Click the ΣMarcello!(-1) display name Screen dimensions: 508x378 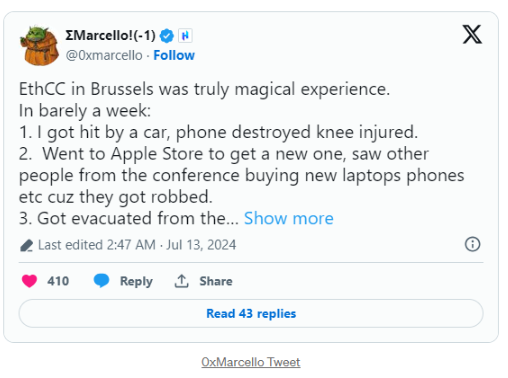click(110, 35)
